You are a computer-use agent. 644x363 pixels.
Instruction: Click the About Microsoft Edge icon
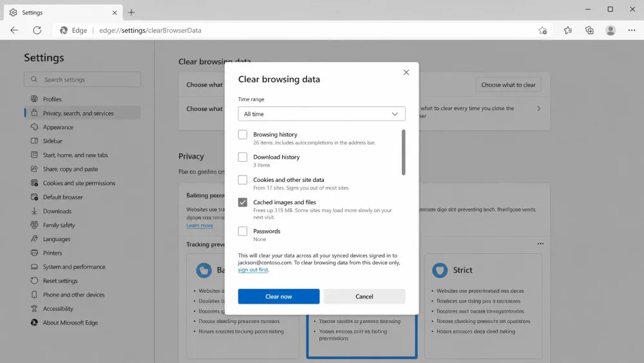34,323
